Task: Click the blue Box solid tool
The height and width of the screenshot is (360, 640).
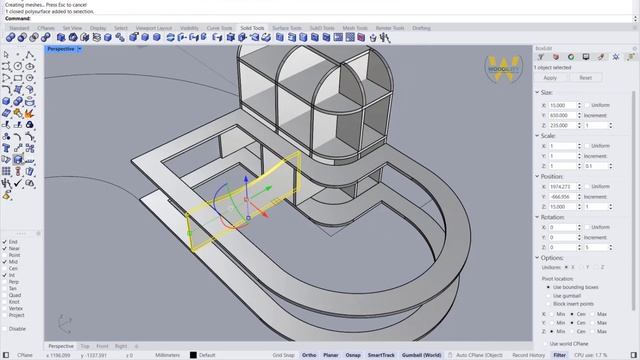Action: point(6,101)
